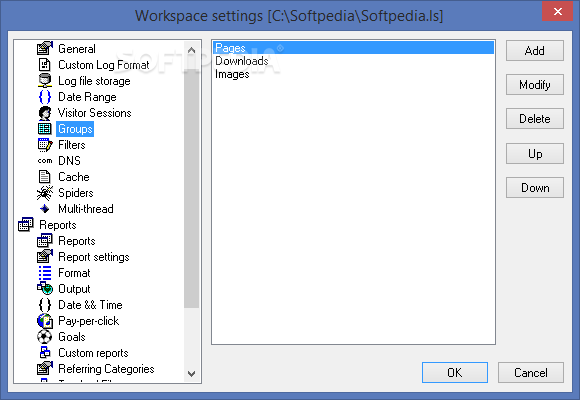
Task: Open the Output settings
Action: tap(74, 289)
